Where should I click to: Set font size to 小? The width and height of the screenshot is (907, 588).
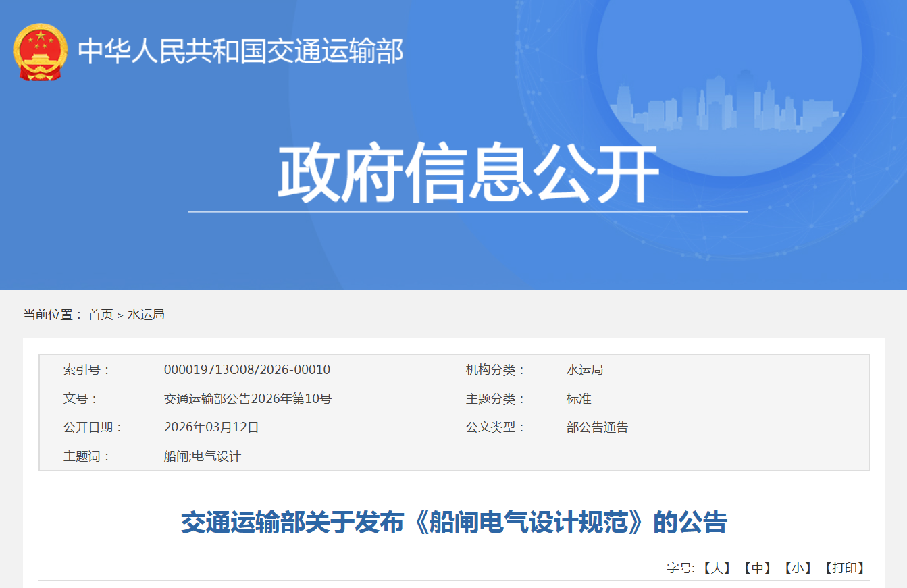[x=798, y=568]
